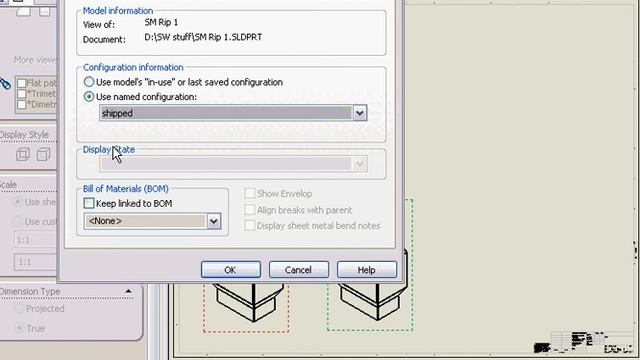
Task: Select "Projected" dimension type radio
Action: click(x=19, y=309)
